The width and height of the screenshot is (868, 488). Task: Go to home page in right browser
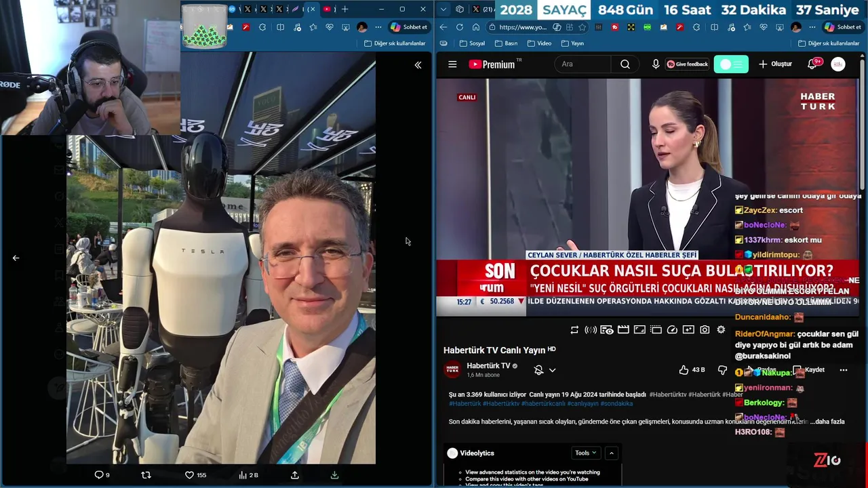pyautogui.click(x=476, y=27)
